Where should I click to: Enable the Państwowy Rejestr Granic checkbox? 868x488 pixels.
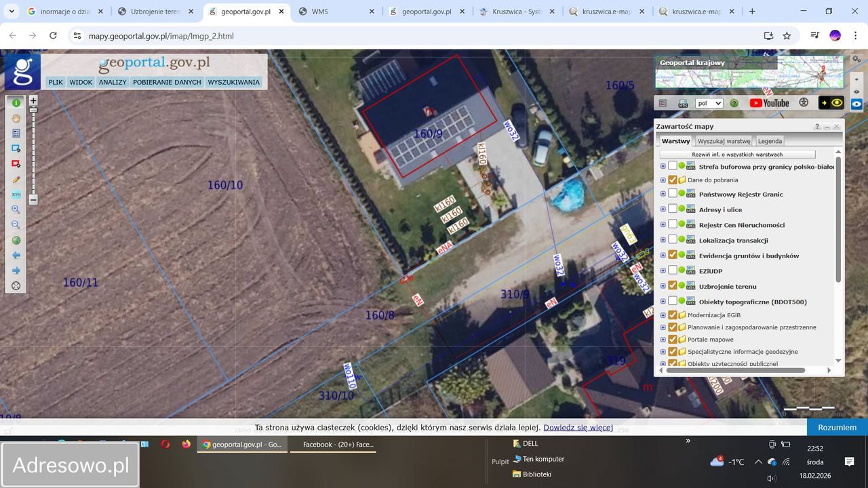pos(673,193)
